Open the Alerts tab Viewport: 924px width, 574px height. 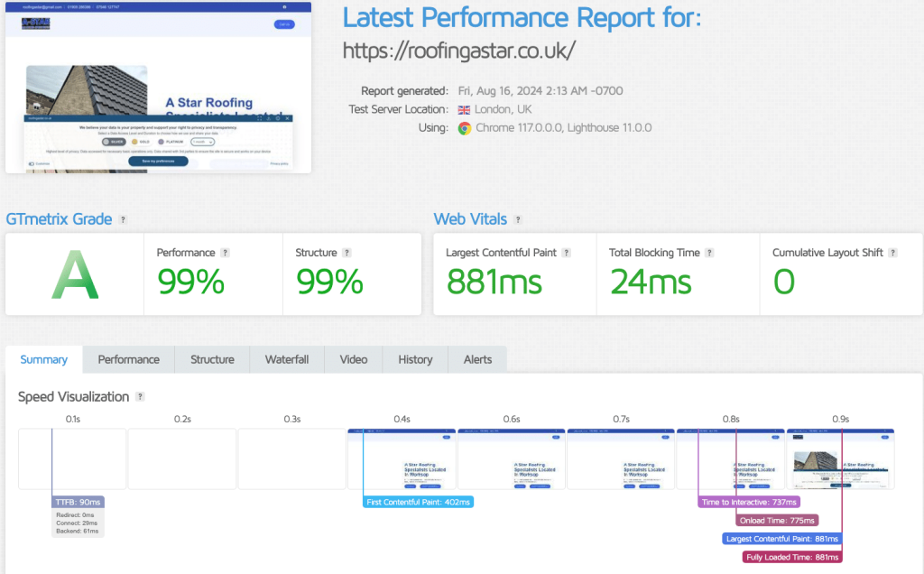pyautogui.click(x=478, y=359)
